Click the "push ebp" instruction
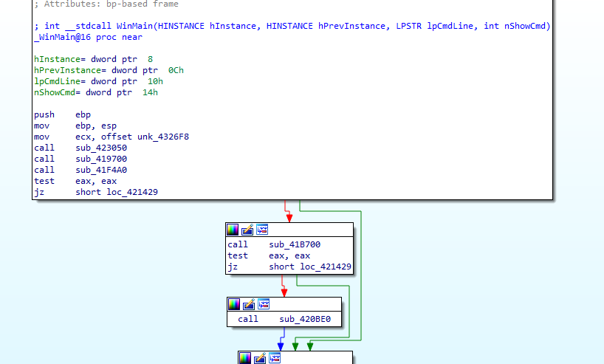This screenshot has height=364, width=604. (x=63, y=114)
